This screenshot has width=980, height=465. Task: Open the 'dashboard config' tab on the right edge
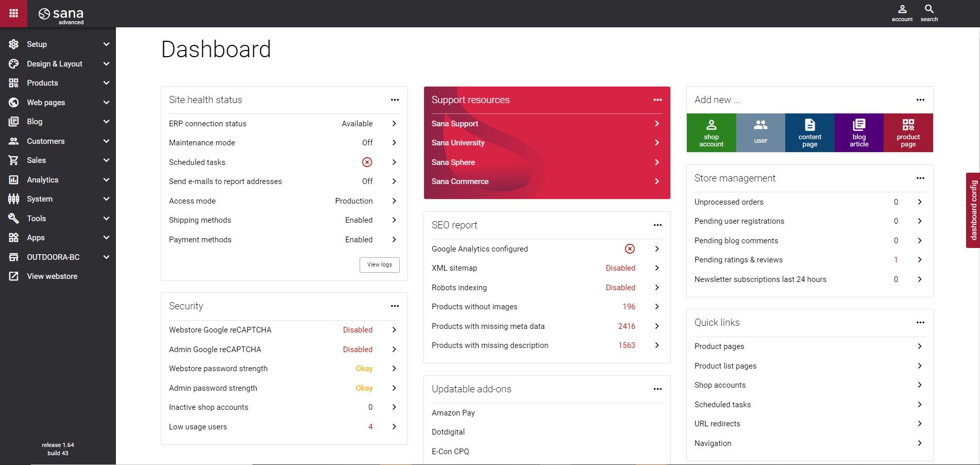point(973,210)
